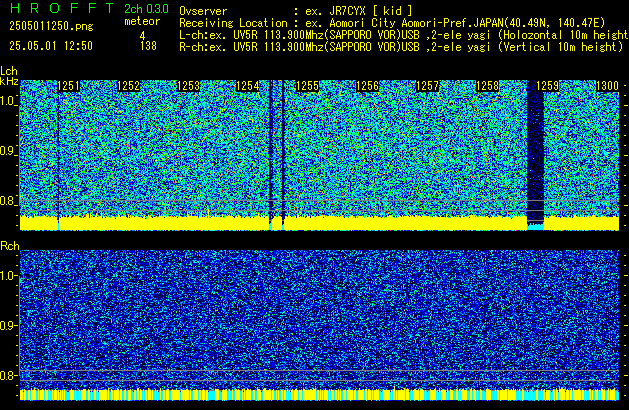Select the 1252 time marker
629x410 pixels.
click(128, 86)
